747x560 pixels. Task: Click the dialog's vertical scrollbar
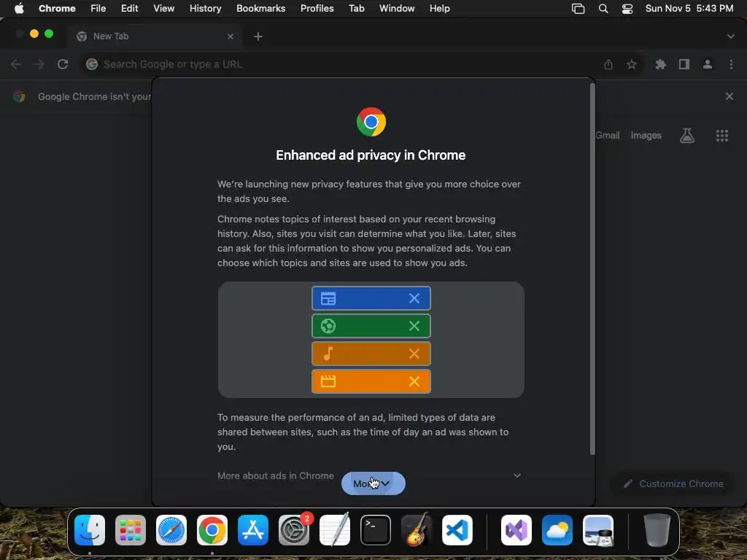pos(592,269)
